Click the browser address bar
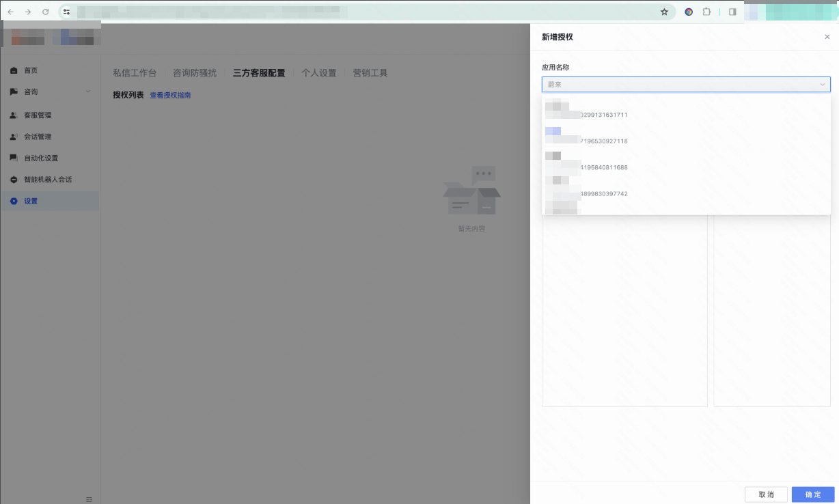Screen dimensions: 839x504 366,12
